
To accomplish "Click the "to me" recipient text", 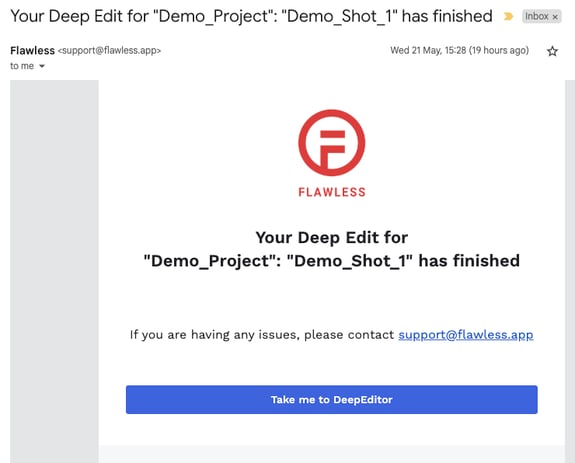I will (22, 66).
